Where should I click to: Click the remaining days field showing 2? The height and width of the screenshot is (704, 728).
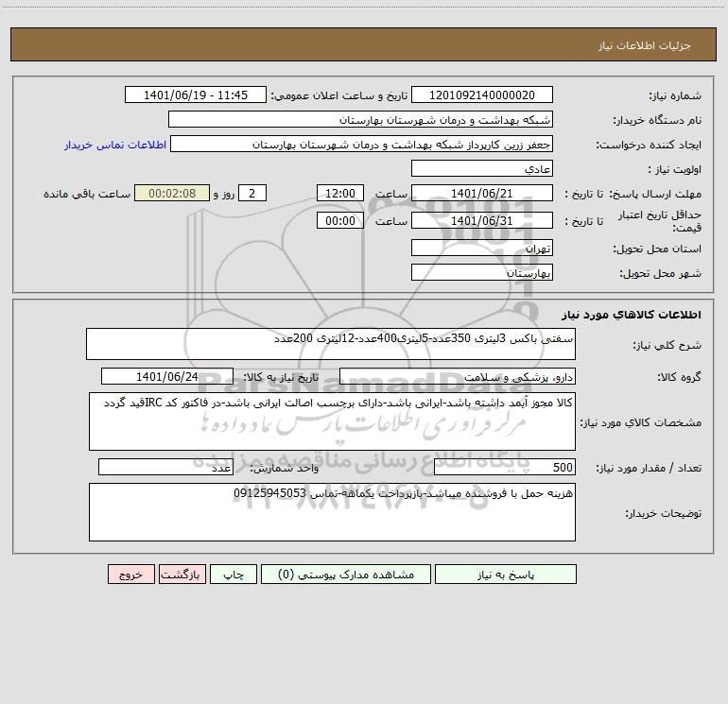[x=252, y=193]
